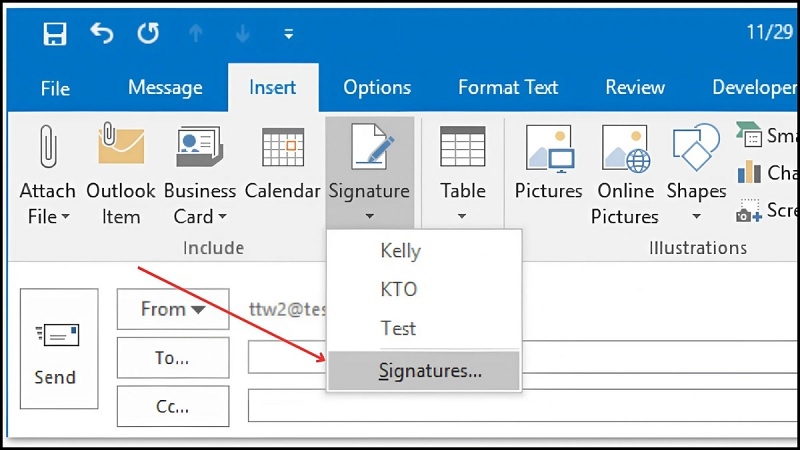Switch to the Review tab
This screenshot has width=800, height=450.
[635, 87]
